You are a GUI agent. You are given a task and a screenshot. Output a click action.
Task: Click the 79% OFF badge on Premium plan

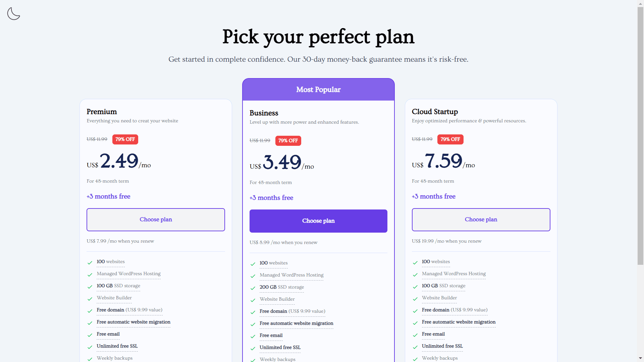point(125,139)
